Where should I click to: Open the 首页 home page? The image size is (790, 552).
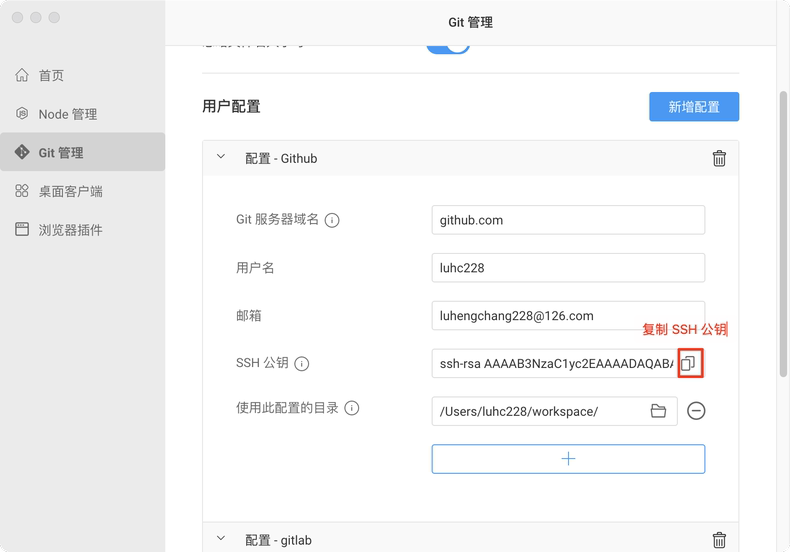82,76
